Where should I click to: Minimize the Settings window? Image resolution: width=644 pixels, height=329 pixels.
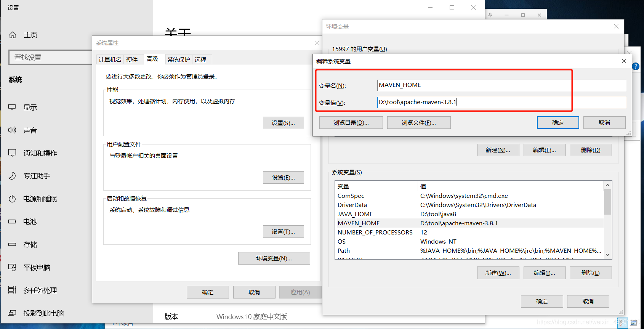430,8
